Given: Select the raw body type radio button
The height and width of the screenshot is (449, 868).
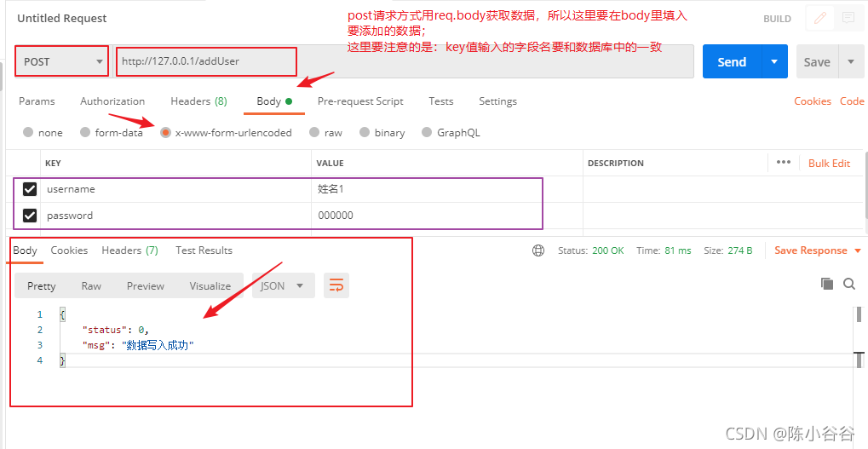Looking at the screenshot, I should coord(315,133).
